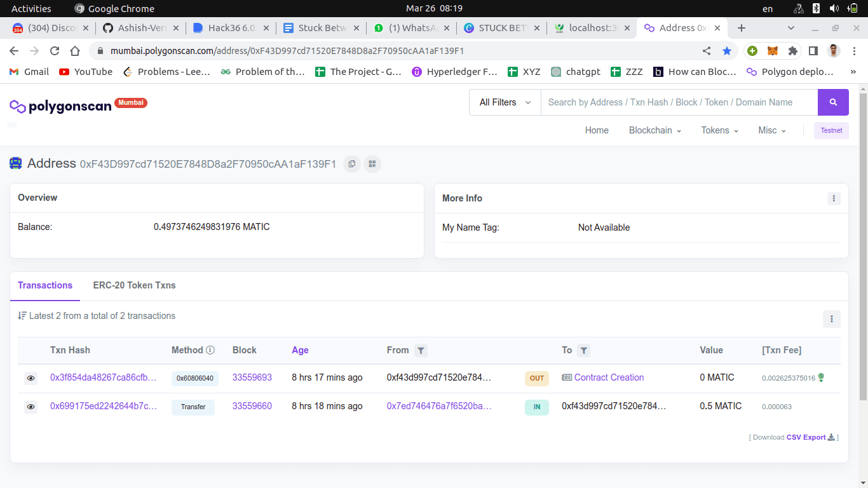Share this page icon in address bar
This screenshot has width=868, height=488.
pos(707,51)
